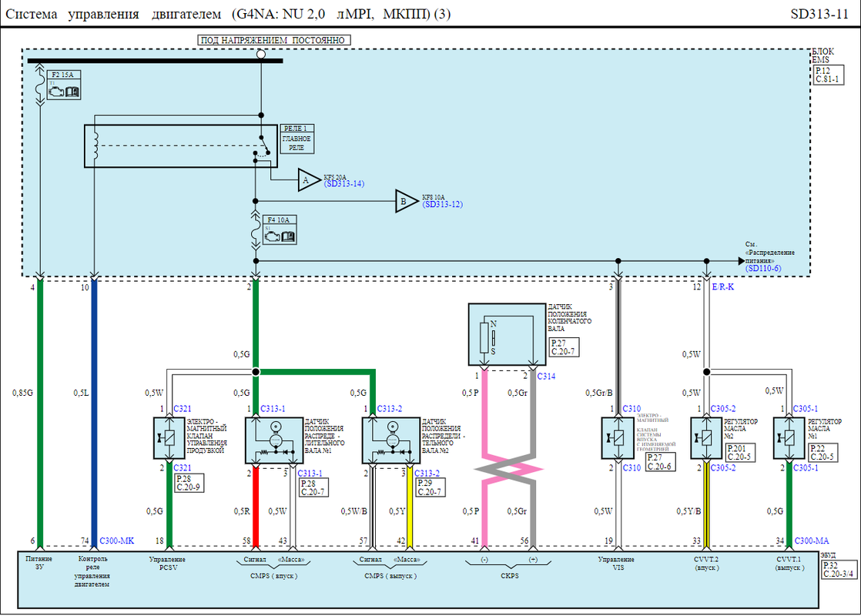Click the P.32 C.20-3/4 ECU reference box
This screenshot has height=616, width=861.
[839, 569]
